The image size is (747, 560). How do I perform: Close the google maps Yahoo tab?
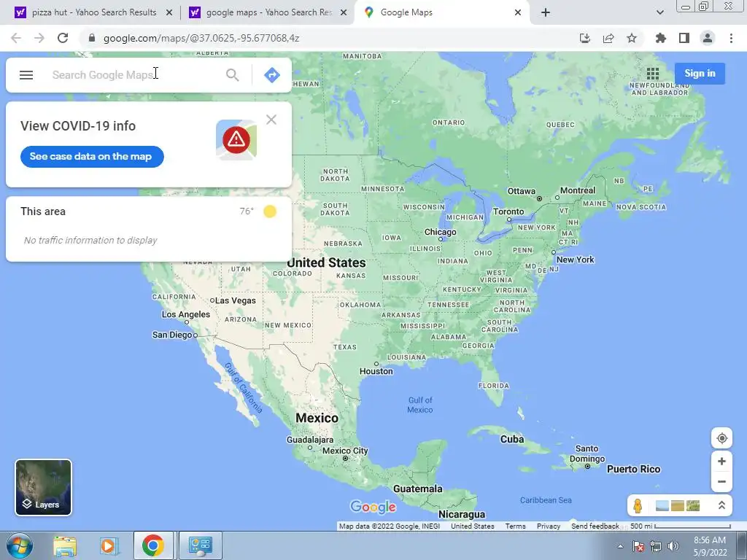344,12
